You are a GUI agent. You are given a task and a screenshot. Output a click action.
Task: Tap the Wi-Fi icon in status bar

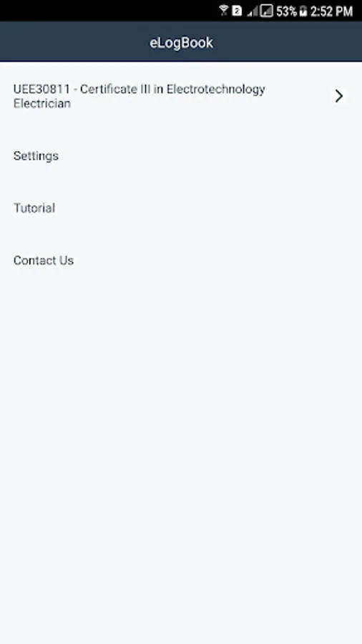224,11
